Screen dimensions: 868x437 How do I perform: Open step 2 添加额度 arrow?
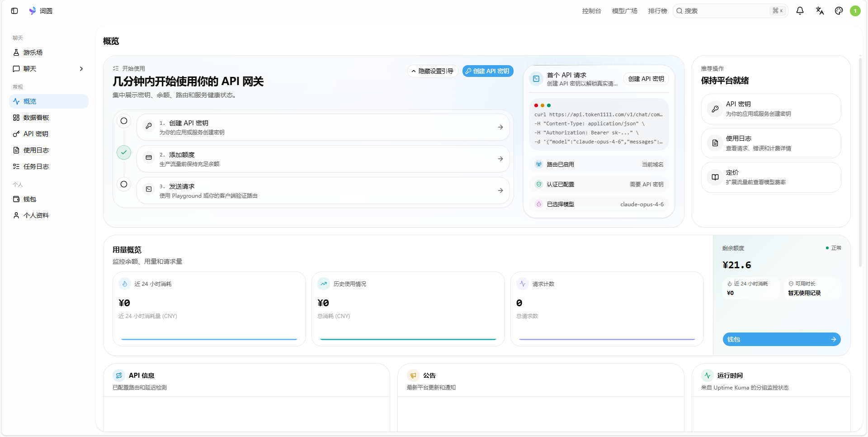(500, 159)
